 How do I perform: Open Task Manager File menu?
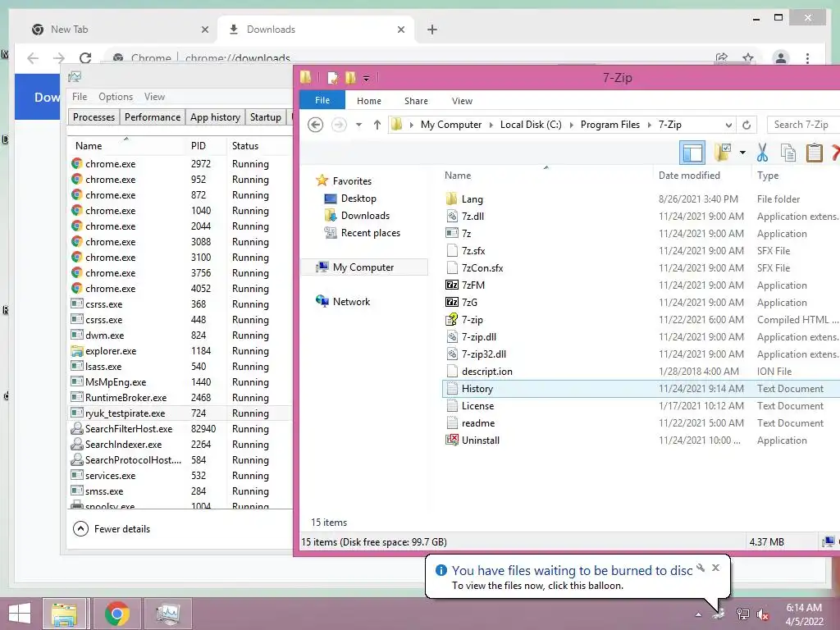click(x=80, y=97)
